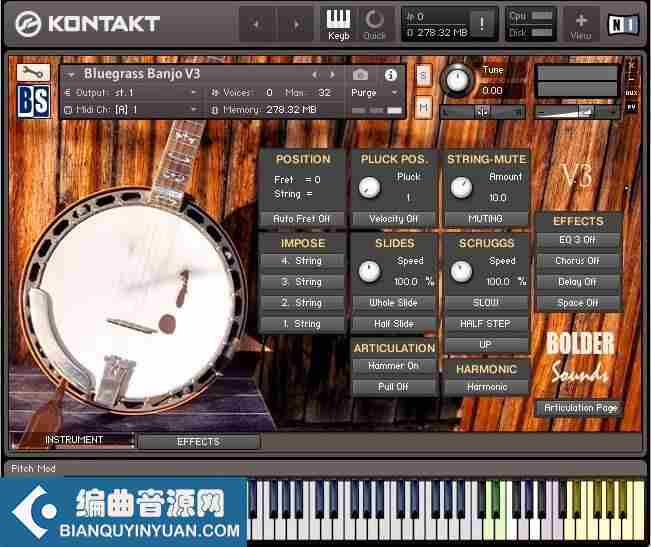Solo the instrument with S button
Screen dimensions: 651x547
423,75
